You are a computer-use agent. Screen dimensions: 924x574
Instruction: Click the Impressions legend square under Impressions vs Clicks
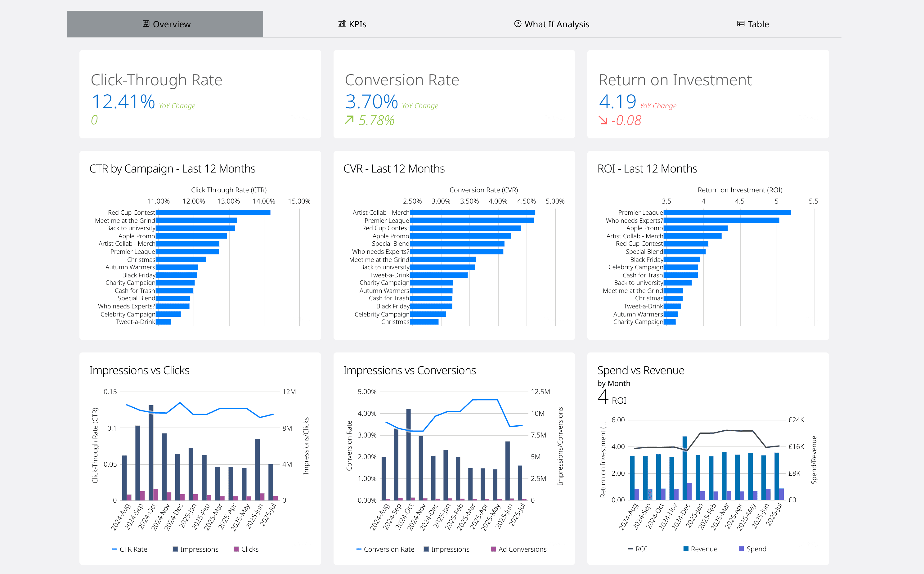[175, 549]
